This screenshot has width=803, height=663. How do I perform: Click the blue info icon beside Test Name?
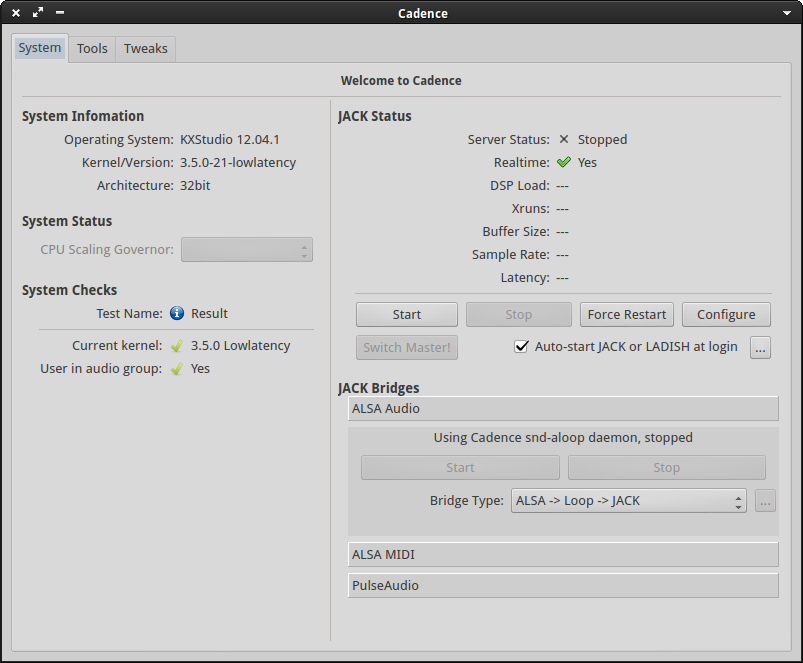pos(177,314)
